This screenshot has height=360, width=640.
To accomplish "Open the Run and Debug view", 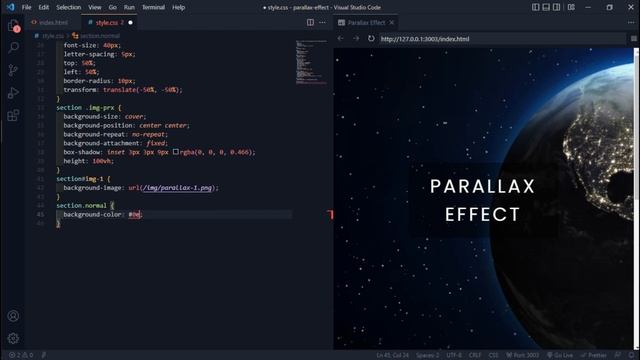I will pyautogui.click(x=13, y=93).
